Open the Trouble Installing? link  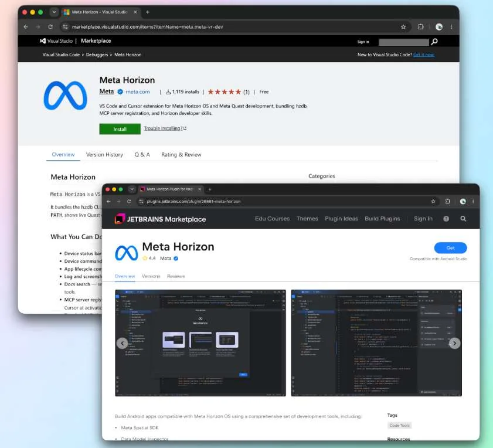pyautogui.click(x=165, y=128)
